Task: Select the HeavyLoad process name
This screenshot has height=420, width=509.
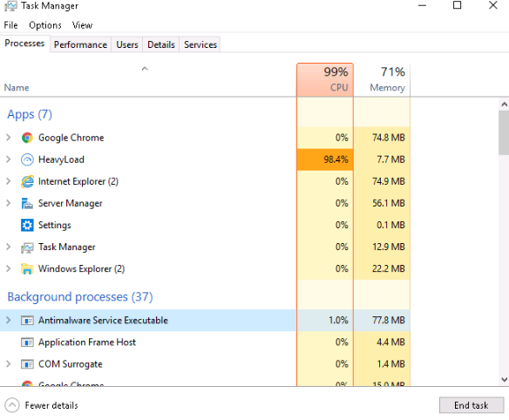Action: [x=61, y=159]
